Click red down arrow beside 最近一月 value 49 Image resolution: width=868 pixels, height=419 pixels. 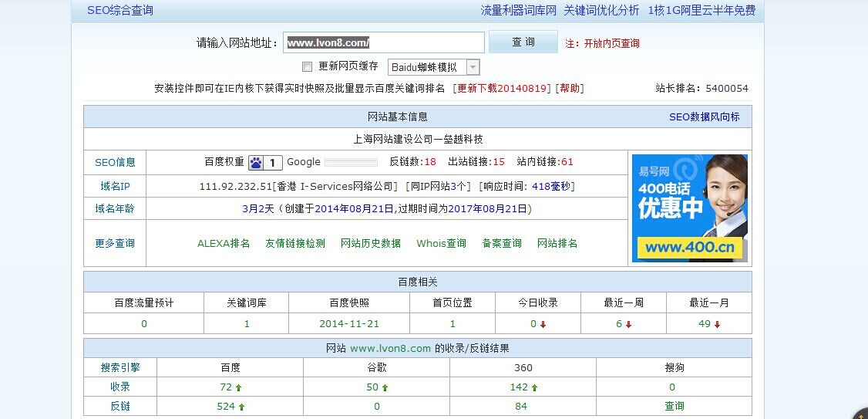pos(718,325)
